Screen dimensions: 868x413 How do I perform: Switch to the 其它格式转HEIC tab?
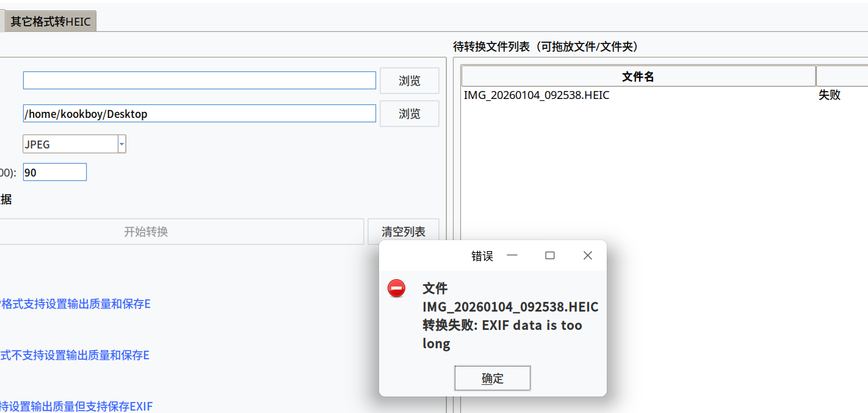pyautogui.click(x=51, y=21)
